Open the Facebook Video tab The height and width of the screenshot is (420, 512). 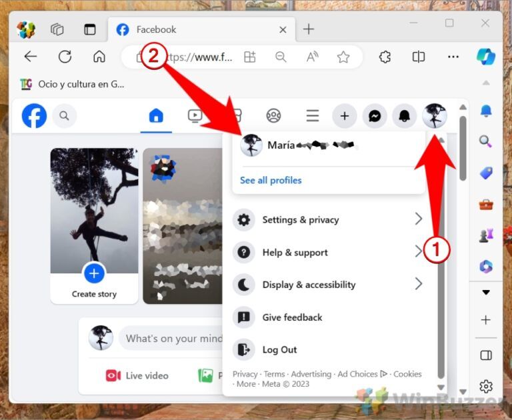click(195, 115)
